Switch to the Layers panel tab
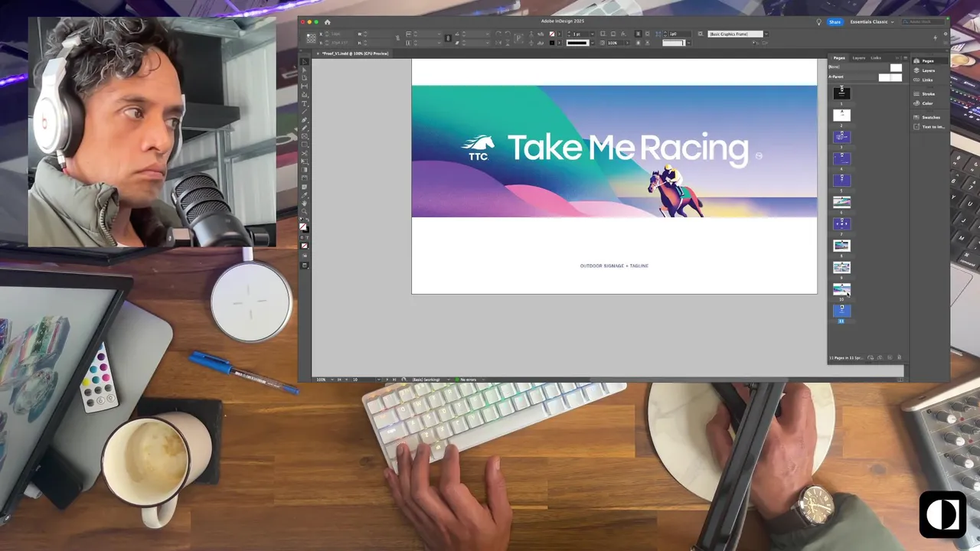Screen dimensions: 980x551 tap(859, 57)
